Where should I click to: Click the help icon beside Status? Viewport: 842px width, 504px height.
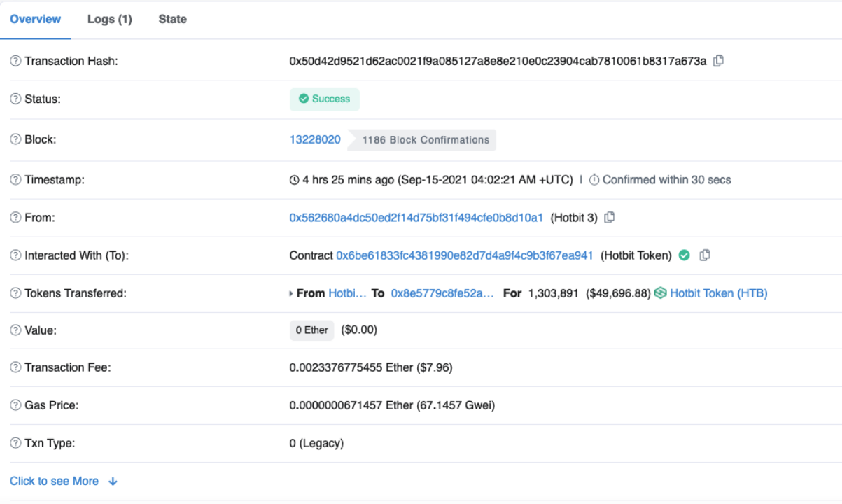(x=15, y=99)
